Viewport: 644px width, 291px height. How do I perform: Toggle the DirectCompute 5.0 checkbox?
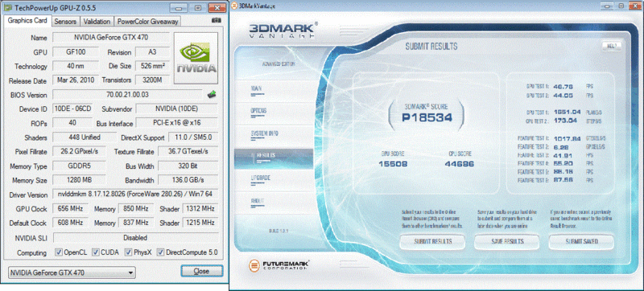(160, 252)
